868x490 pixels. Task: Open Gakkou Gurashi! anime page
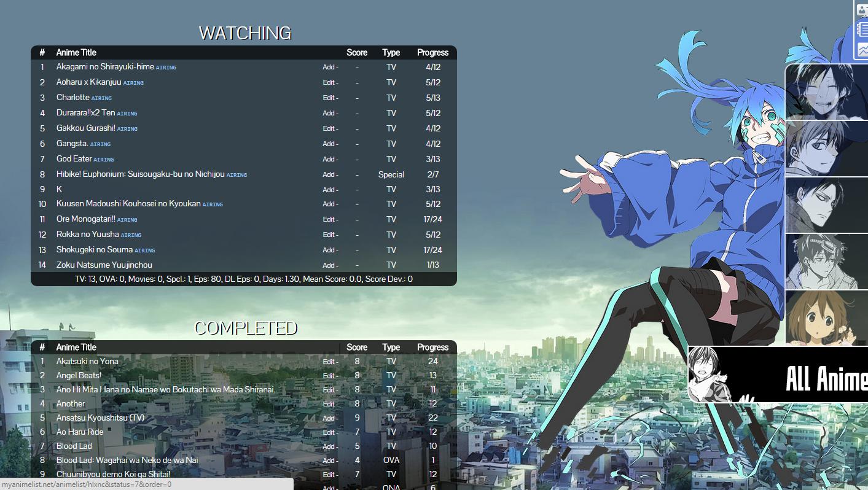pyautogui.click(x=86, y=128)
